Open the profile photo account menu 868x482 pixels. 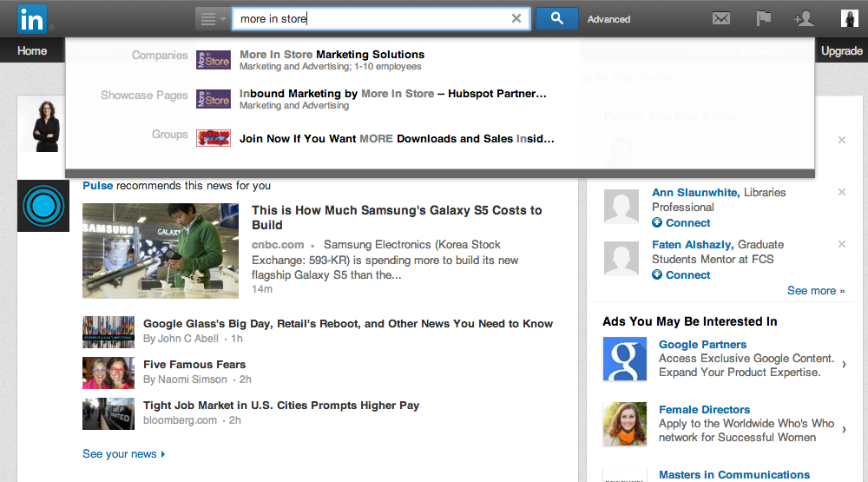[849, 18]
